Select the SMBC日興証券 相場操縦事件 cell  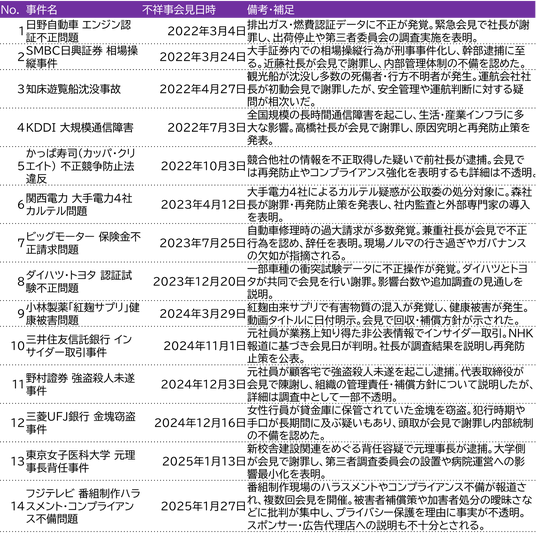tap(82, 57)
